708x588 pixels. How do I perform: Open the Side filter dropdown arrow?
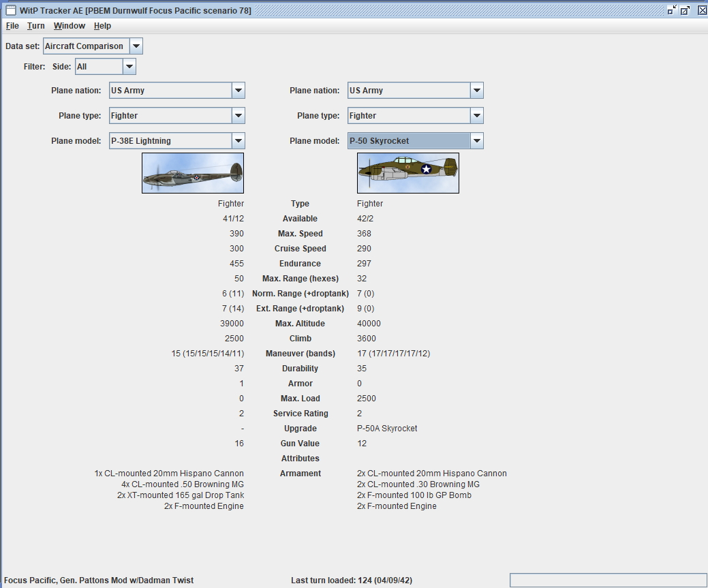pyautogui.click(x=129, y=67)
